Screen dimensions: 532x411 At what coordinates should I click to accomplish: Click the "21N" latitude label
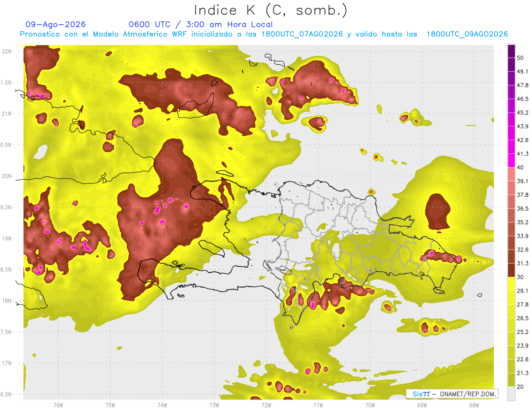pyautogui.click(x=7, y=114)
